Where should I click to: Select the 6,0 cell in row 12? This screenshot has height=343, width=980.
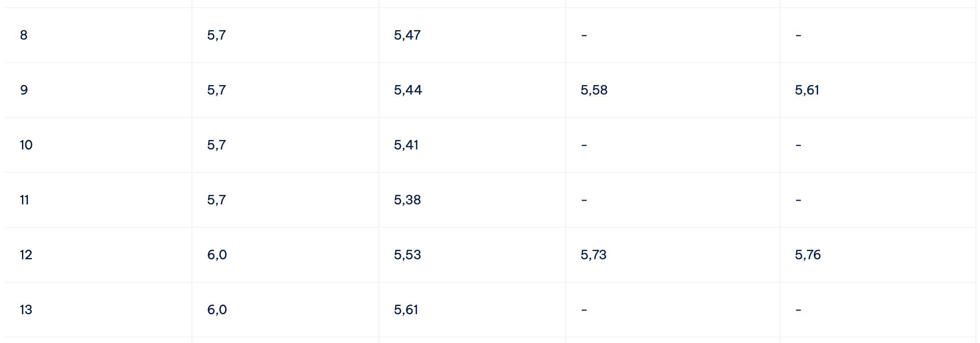pos(285,255)
